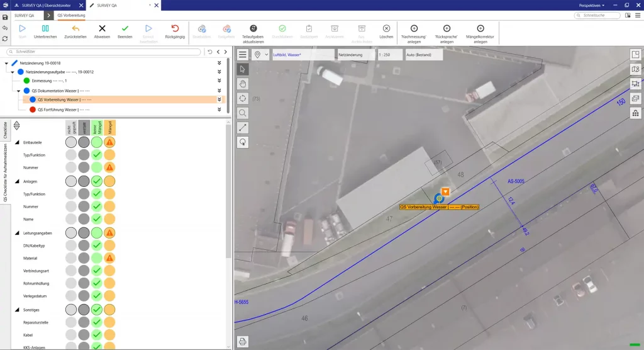Expand details of QS Vorbereitung Wasser row
Screen dimensions: 644x350
(219, 99)
